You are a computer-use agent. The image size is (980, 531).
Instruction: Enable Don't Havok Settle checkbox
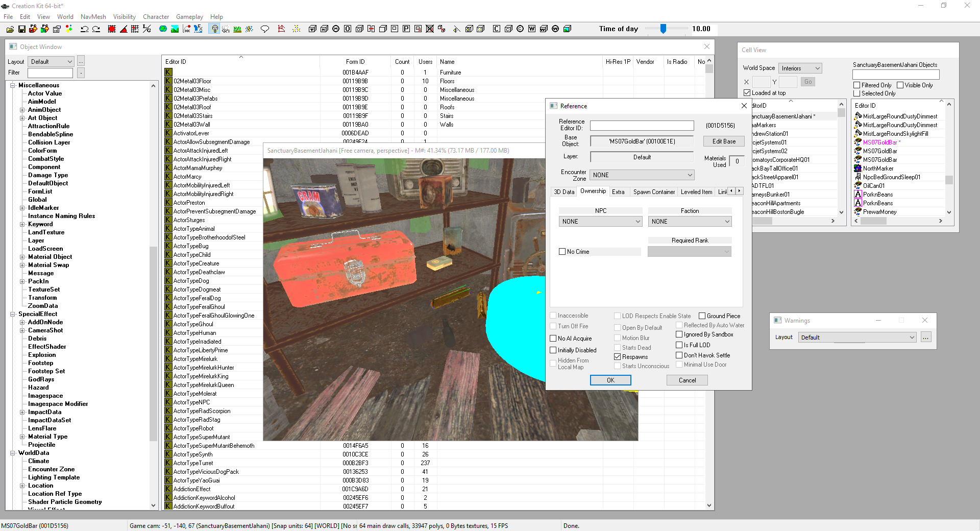679,355
